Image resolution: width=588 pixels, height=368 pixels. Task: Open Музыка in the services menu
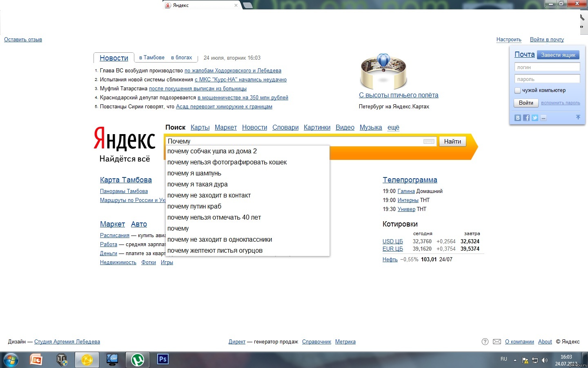tap(371, 128)
